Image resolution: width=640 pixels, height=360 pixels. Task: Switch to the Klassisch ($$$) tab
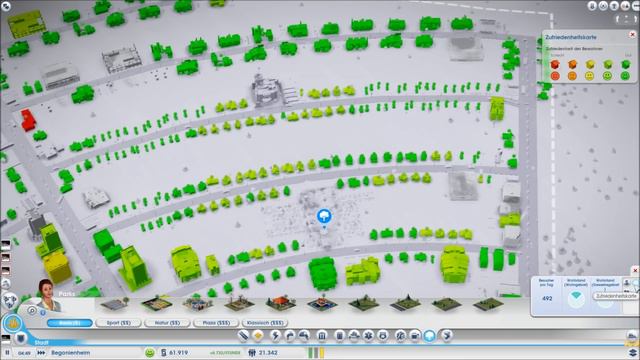(265, 323)
